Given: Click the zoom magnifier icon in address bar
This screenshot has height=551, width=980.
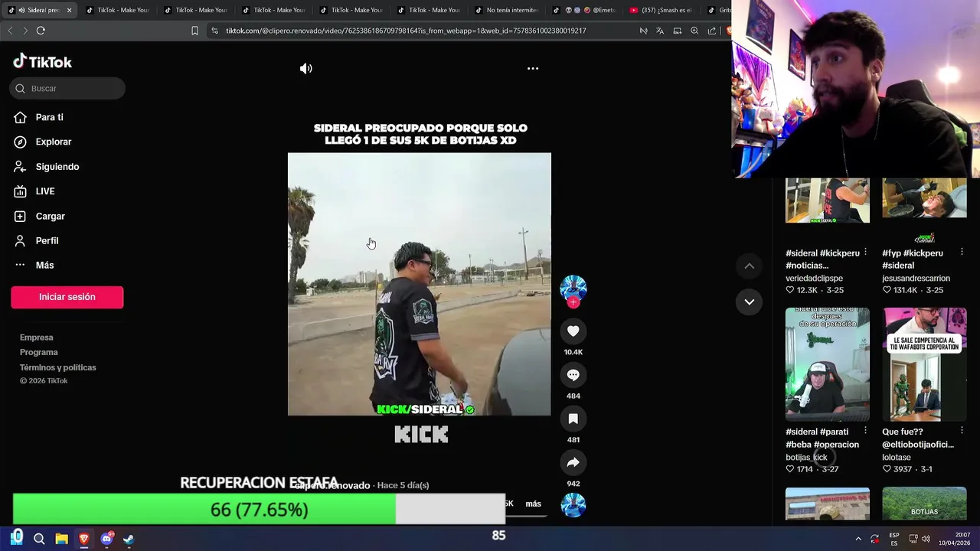Looking at the screenshot, I should (x=694, y=31).
